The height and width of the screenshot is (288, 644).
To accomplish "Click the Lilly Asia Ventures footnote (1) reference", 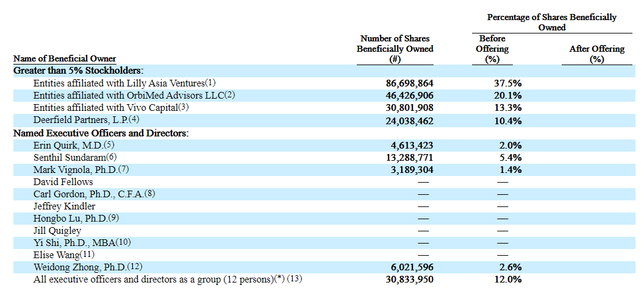I will point(210,82).
